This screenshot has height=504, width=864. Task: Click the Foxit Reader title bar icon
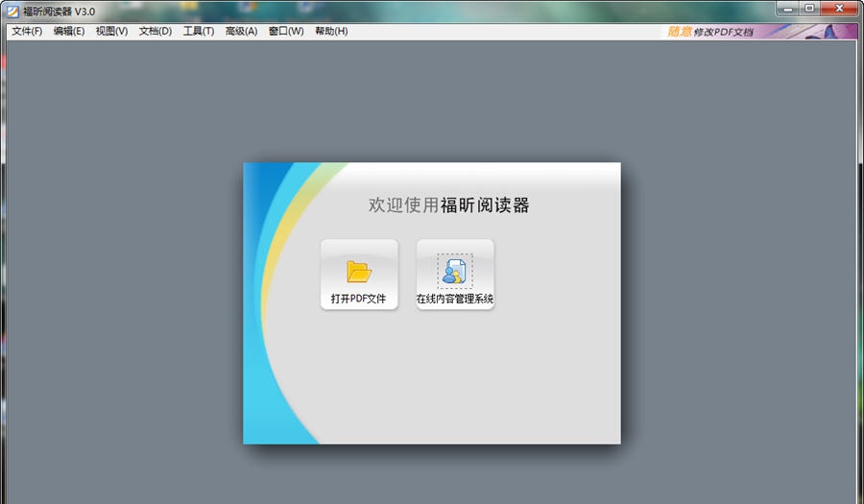[12, 11]
